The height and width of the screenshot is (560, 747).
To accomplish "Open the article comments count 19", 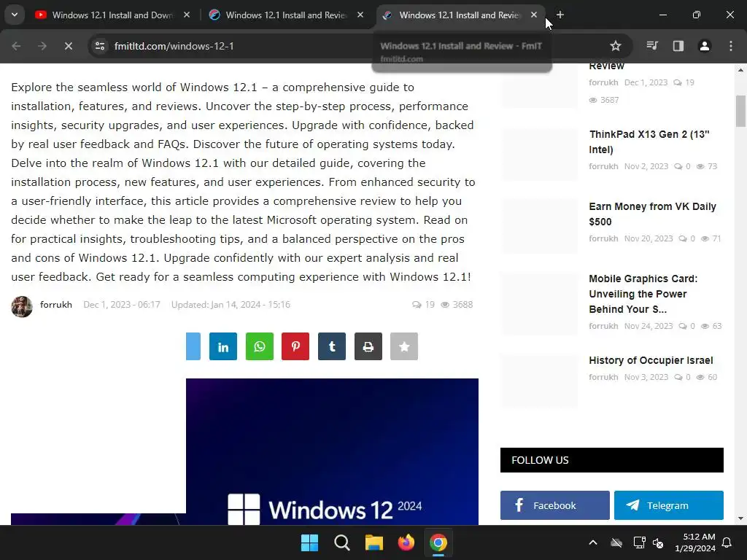I will tap(424, 305).
